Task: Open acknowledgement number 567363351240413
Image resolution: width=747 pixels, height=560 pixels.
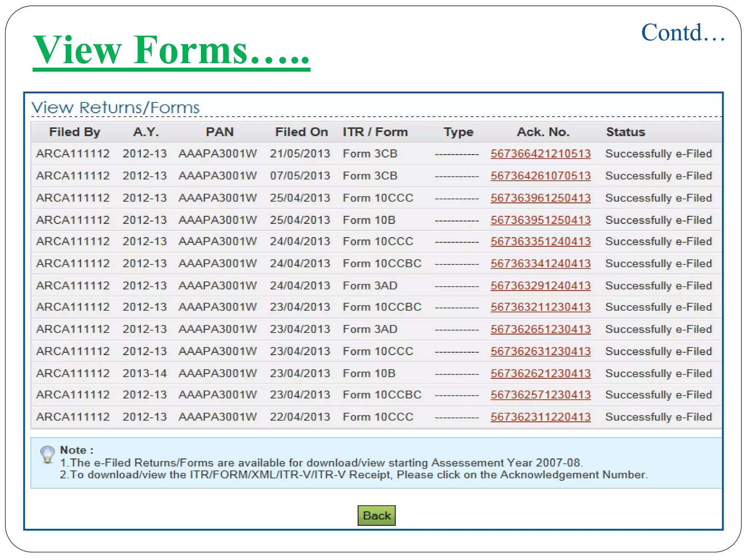Action: 541,241
